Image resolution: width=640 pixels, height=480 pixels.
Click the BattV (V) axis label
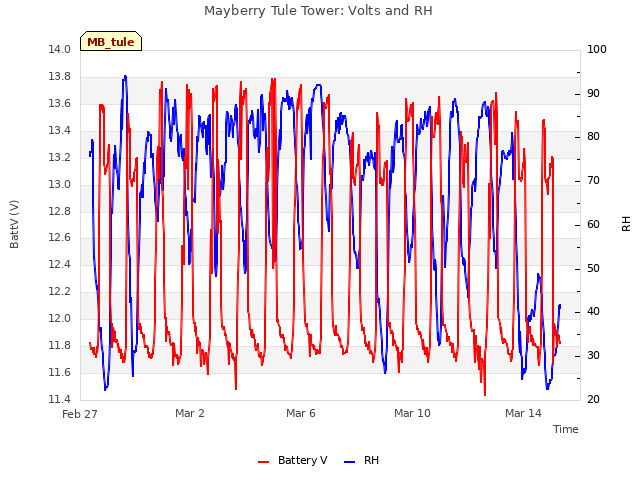pos(14,224)
